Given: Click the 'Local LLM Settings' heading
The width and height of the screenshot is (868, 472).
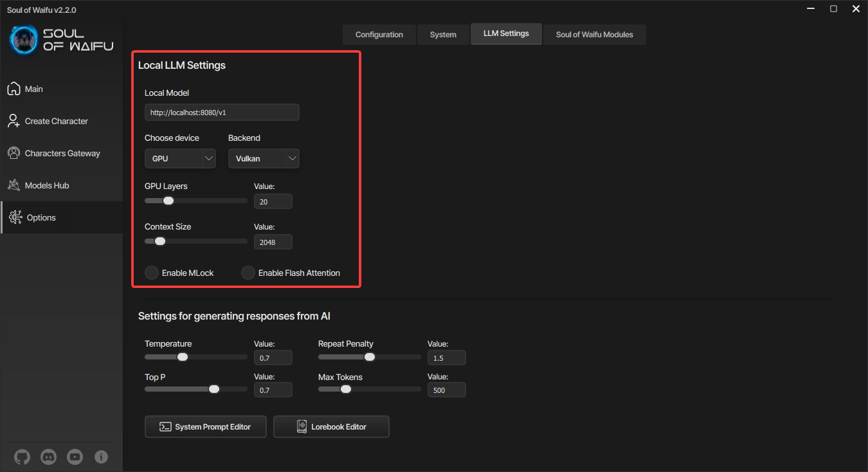Looking at the screenshot, I should 182,65.
